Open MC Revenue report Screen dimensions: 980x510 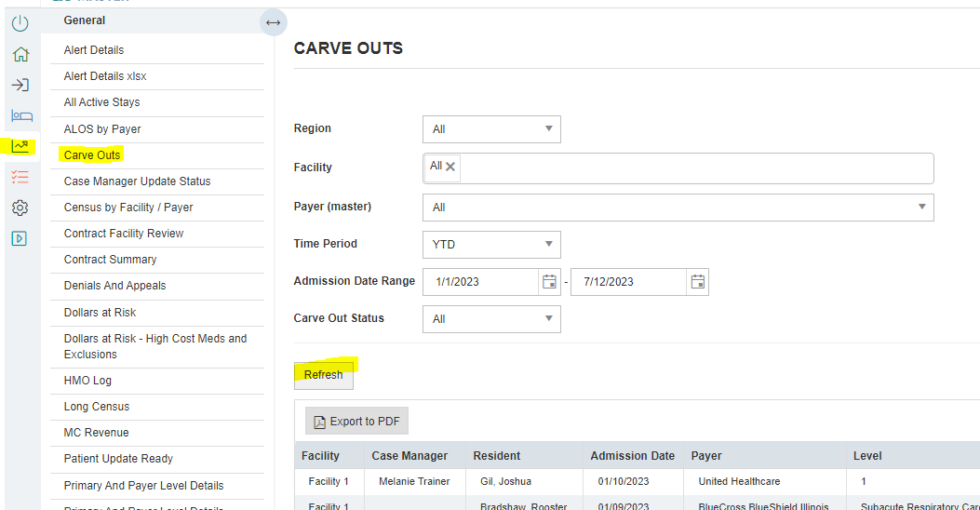(96, 433)
